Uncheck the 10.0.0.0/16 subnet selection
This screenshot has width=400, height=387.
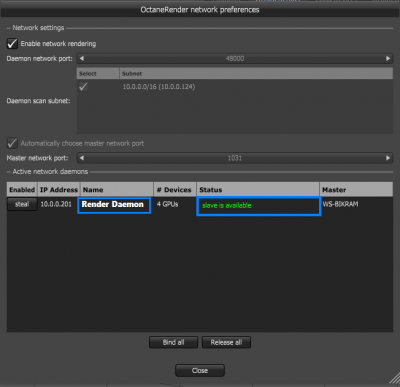point(83,87)
